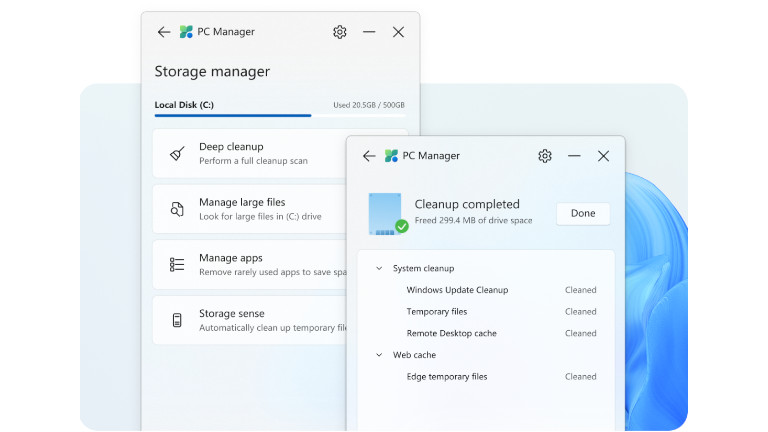Click the 'Cleanup completed' heading
The image size is (768, 432).
467,204
